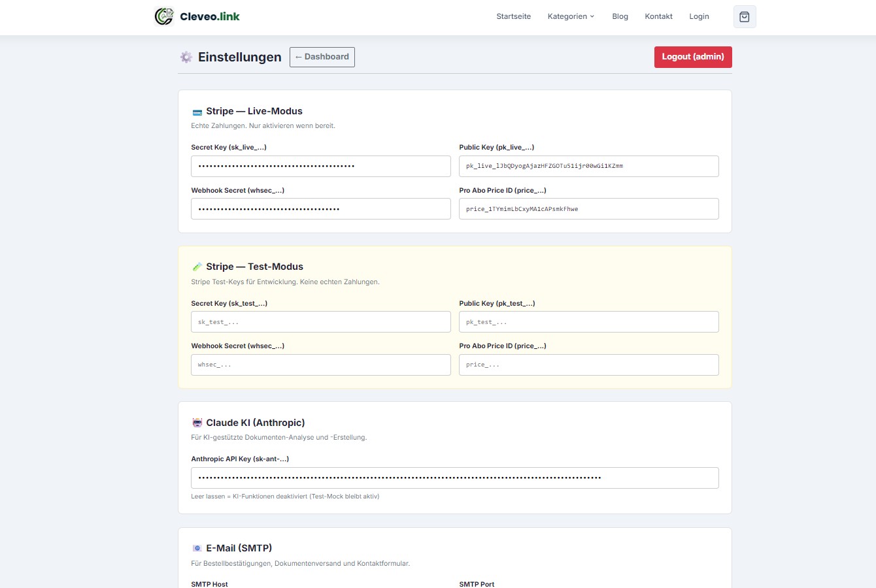Click the "SMTP Port" label
This screenshot has width=876, height=588.
tap(477, 584)
